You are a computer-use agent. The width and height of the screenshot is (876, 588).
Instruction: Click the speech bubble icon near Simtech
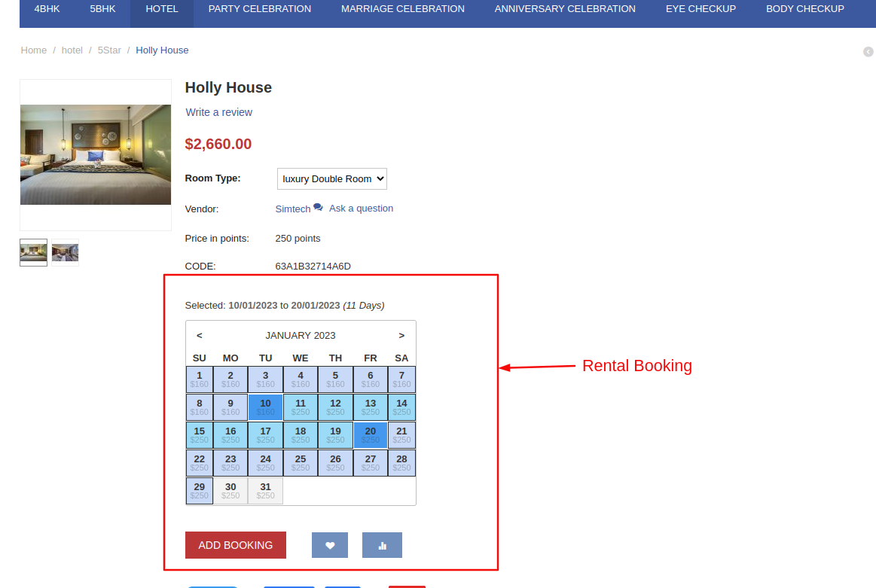pos(318,207)
